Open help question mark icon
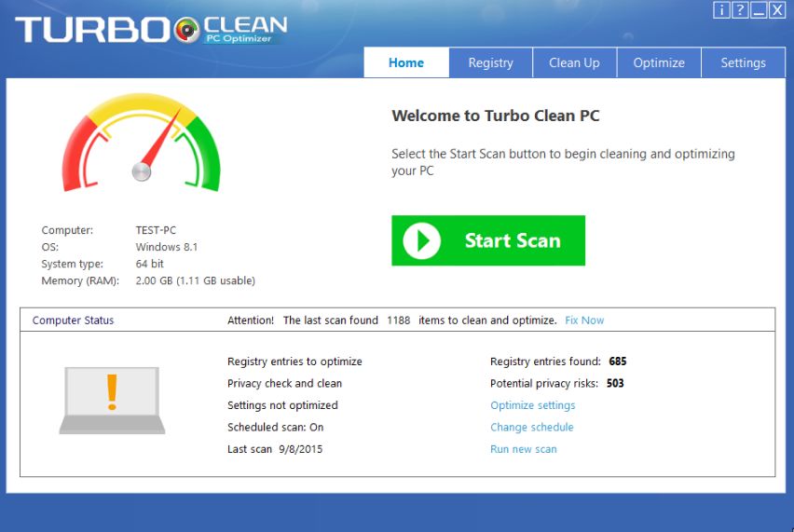794x532 pixels. click(x=740, y=9)
